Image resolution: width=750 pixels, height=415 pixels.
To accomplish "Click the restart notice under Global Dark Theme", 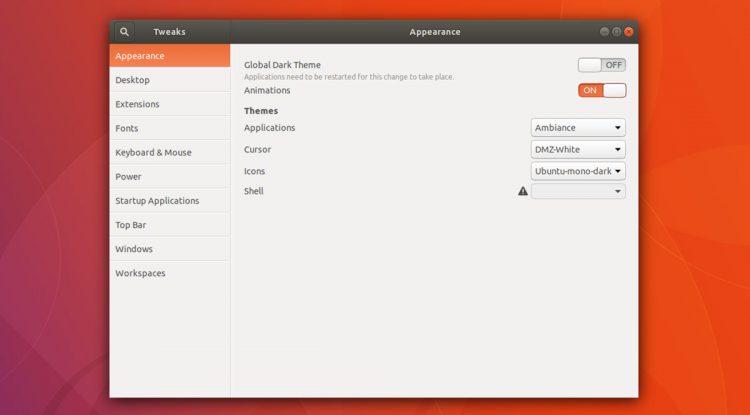I will pos(349,77).
